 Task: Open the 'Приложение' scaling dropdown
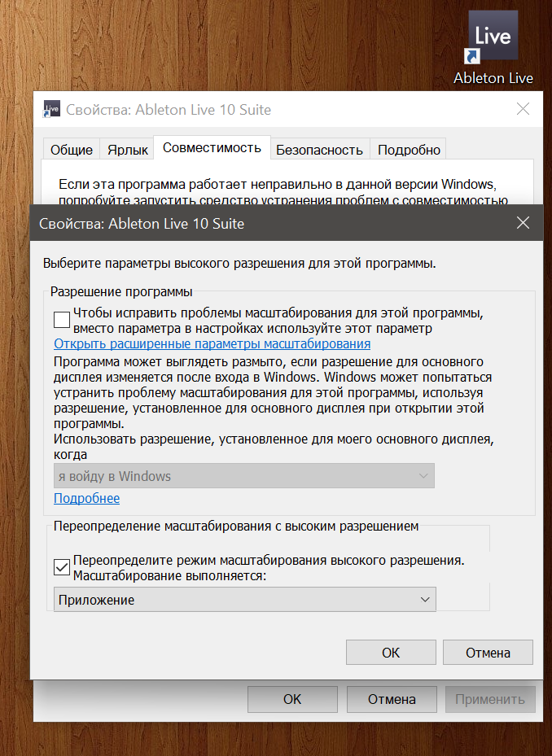coord(244,600)
